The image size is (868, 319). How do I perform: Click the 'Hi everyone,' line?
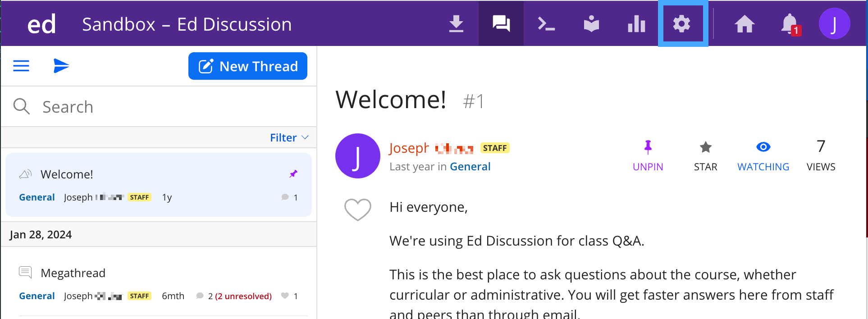429,207
